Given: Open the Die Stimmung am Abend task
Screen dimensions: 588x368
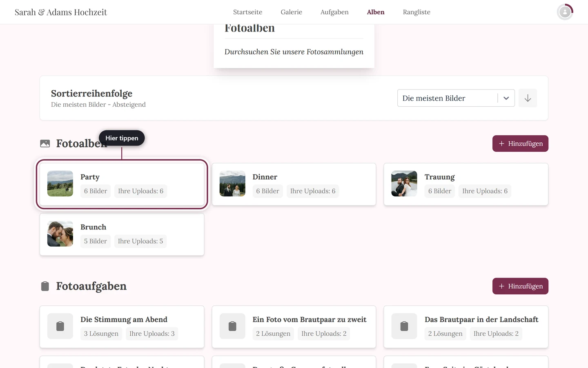Looking at the screenshot, I should click(x=124, y=320).
